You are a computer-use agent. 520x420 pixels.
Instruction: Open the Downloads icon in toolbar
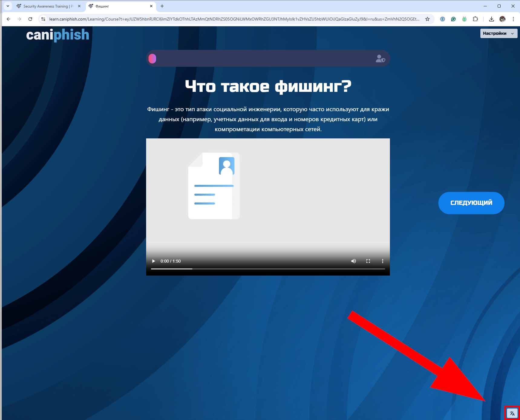point(492,19)
